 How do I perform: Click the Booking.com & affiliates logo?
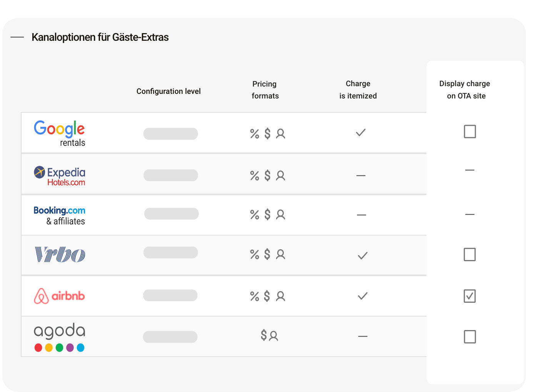pos(59,215)
